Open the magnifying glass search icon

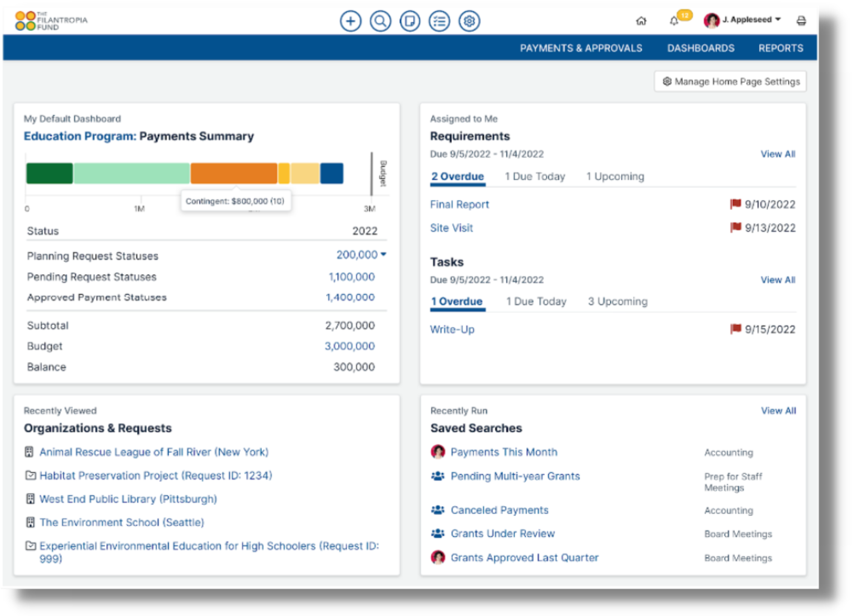coord(380,21)
